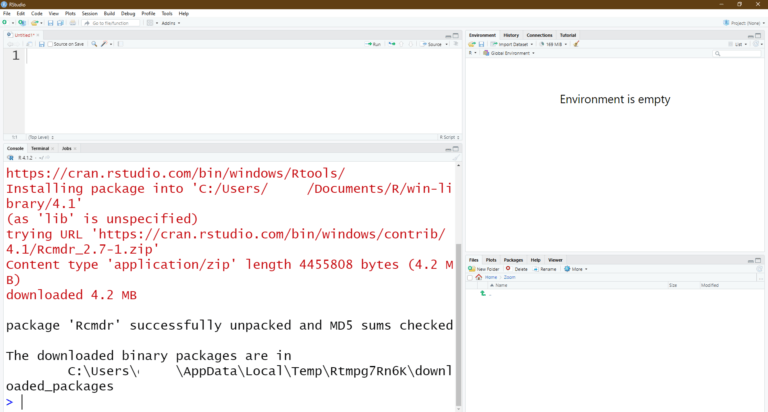The image size is (768, 412).
Task: Click the Home link in Files breadcrumb
Action: [x=491, y=277]
